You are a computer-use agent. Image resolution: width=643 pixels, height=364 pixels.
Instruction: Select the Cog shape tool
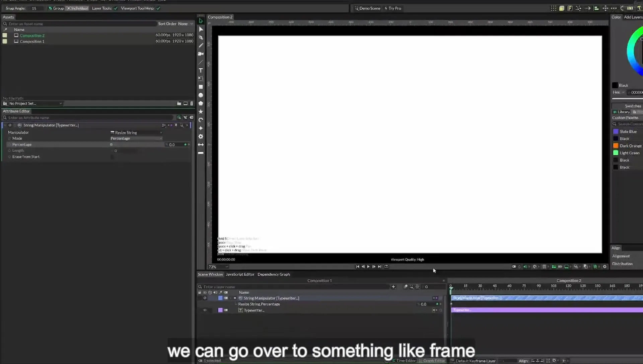(201, 136)
